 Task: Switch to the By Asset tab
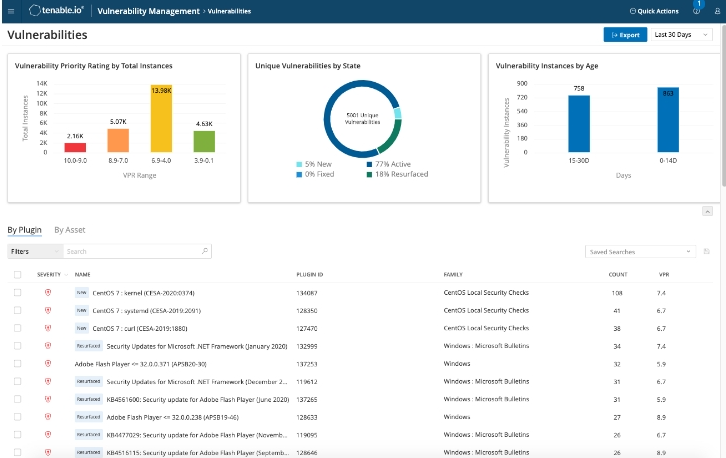click(70, 230)
